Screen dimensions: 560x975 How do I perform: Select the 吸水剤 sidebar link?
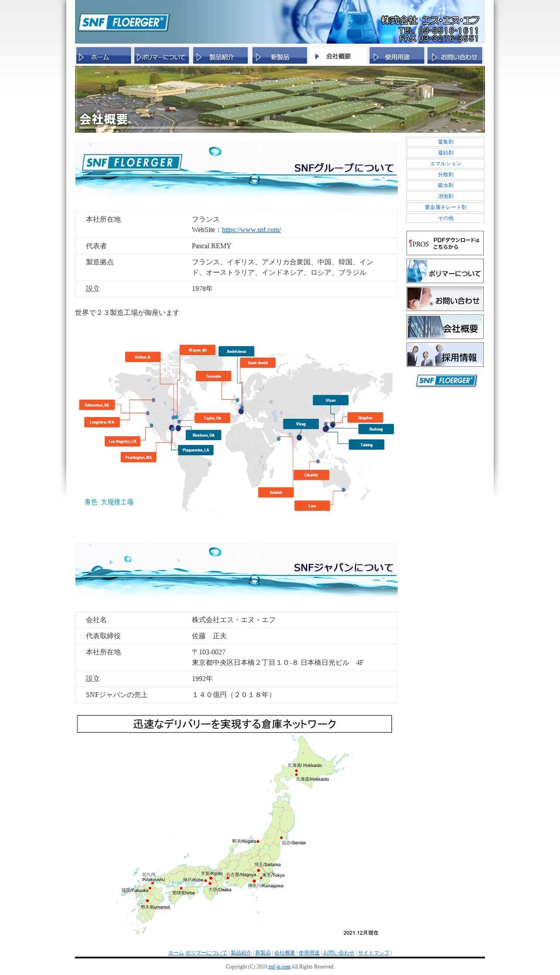point(445,185)
